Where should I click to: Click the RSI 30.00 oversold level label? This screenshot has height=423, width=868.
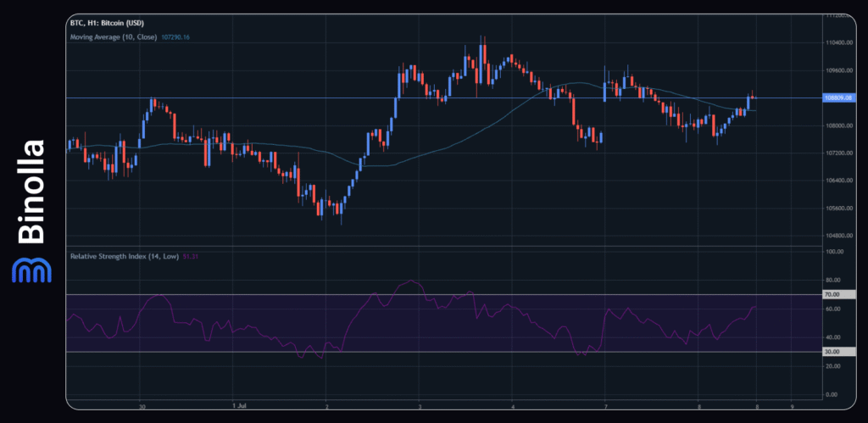[832, 351]
